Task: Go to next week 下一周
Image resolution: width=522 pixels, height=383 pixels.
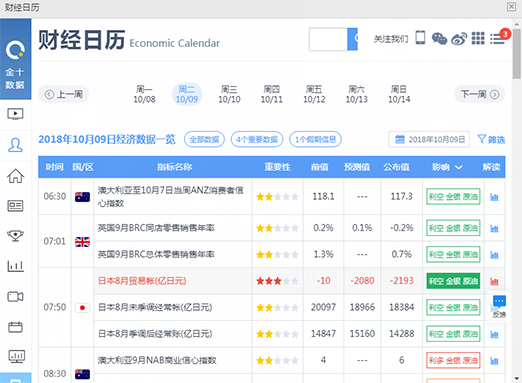Action: [480, 94]
